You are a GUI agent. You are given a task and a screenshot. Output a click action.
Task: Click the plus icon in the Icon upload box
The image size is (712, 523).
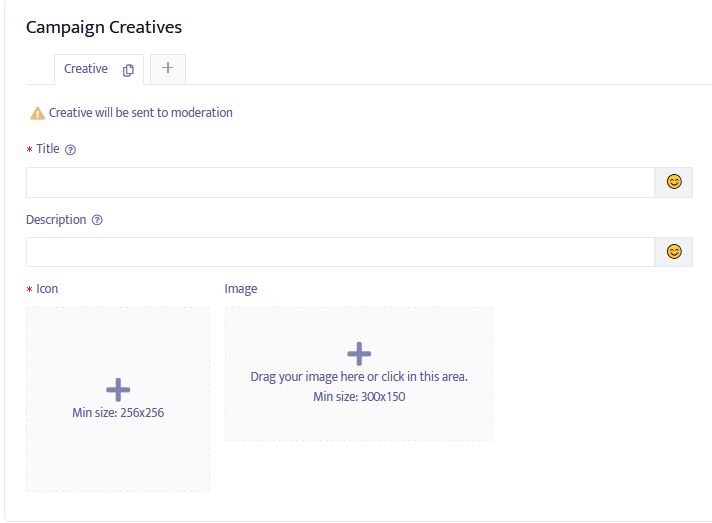click(118, 389)
